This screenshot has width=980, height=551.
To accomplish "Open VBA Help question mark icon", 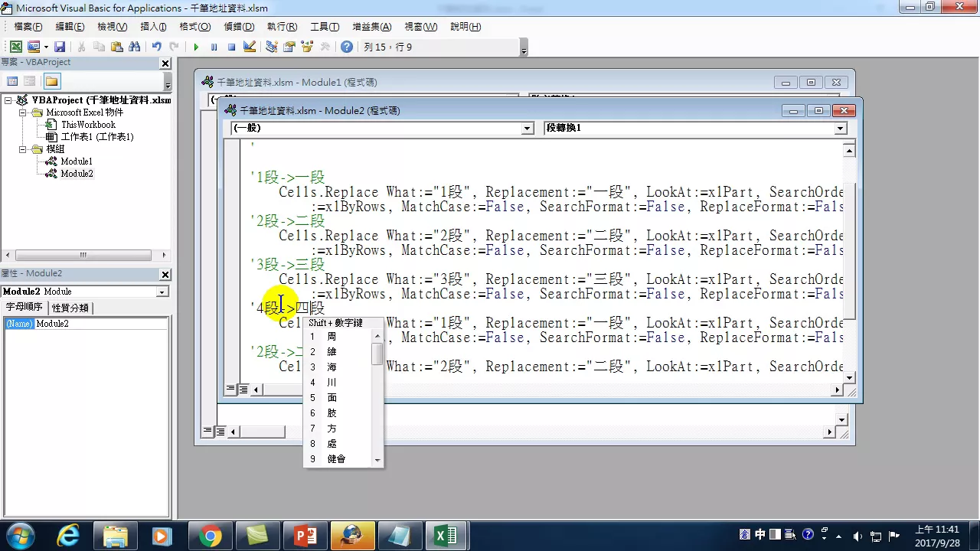I will click(x=347, y=47).
